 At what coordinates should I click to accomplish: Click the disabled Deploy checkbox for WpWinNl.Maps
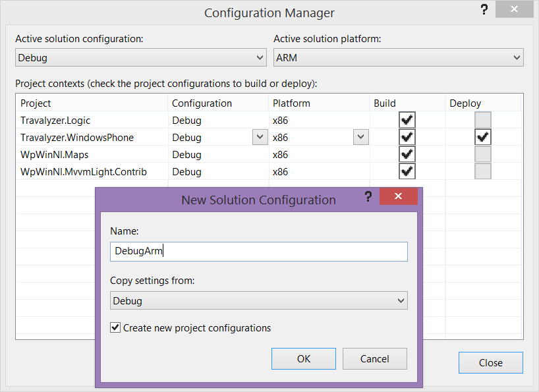click(x=482, y=154)
